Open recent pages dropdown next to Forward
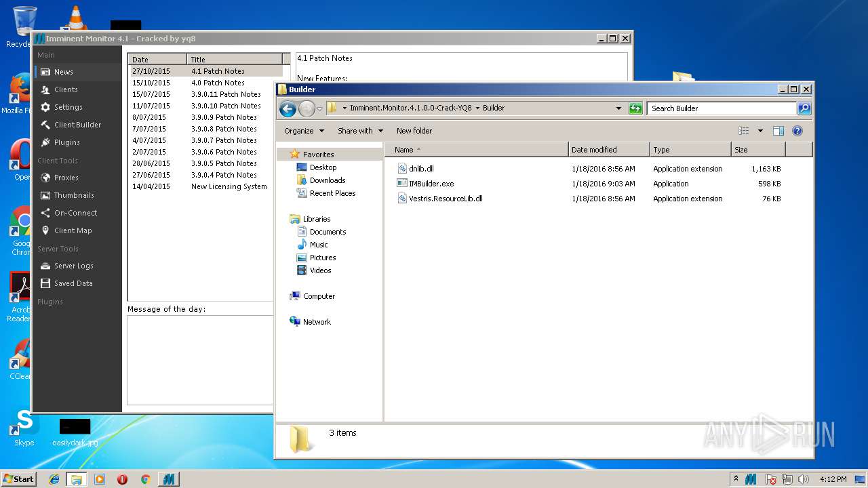This screenshot has height=488, width=868. (x=319, y=108)
